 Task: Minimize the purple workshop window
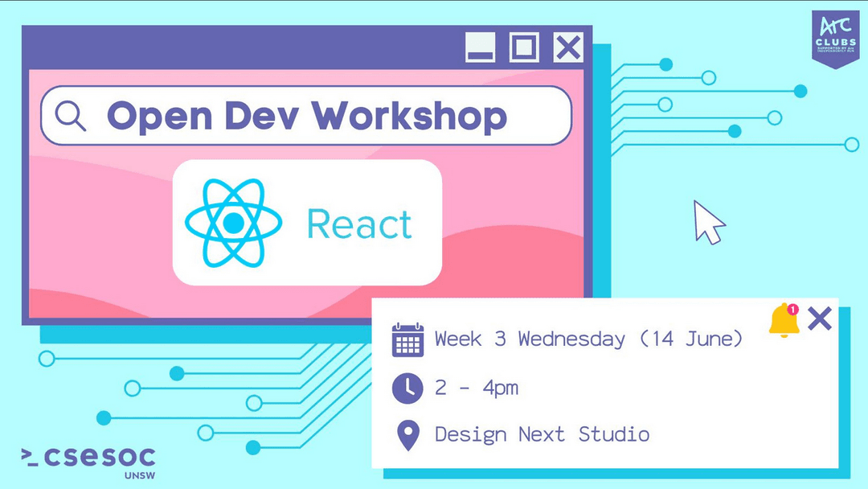[480, 47]
